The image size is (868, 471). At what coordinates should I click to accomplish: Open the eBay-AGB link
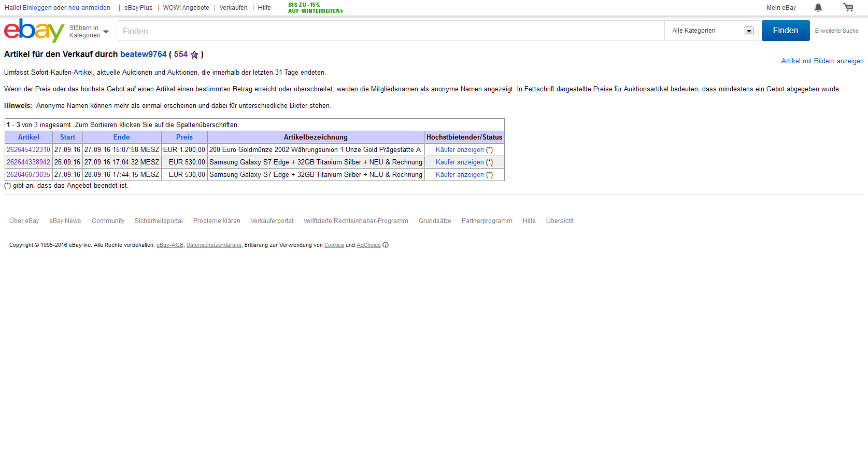tap(170, 245)
